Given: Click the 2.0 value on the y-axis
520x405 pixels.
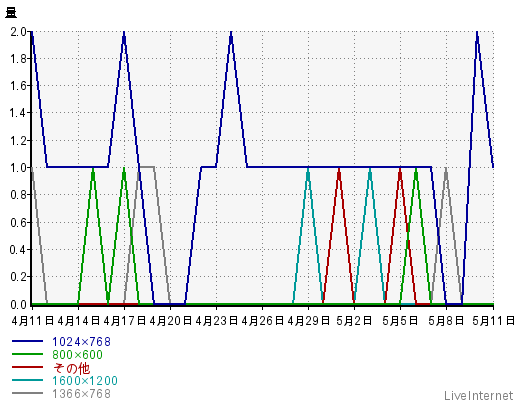Looking at the screenshot, I should (x=18, y=32).
